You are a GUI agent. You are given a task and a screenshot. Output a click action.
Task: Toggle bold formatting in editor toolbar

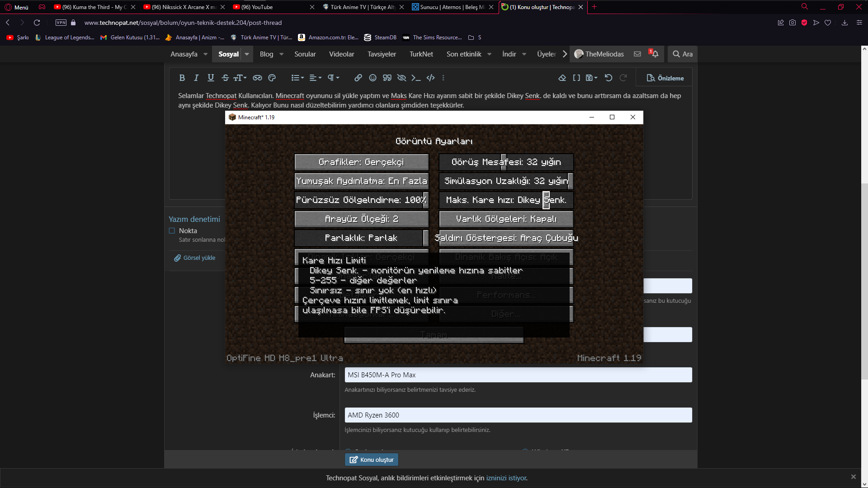pyautogui.click(x=182, y=78)
